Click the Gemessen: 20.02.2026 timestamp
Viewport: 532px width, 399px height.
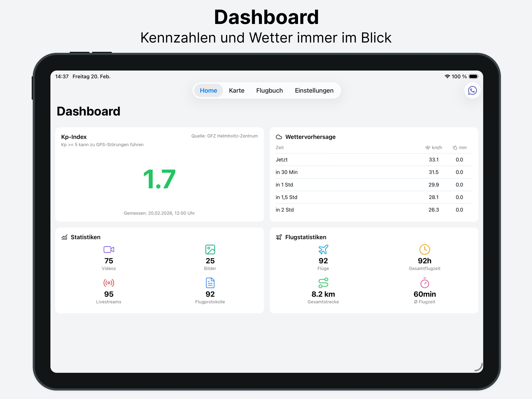click(x=159, y=213)
